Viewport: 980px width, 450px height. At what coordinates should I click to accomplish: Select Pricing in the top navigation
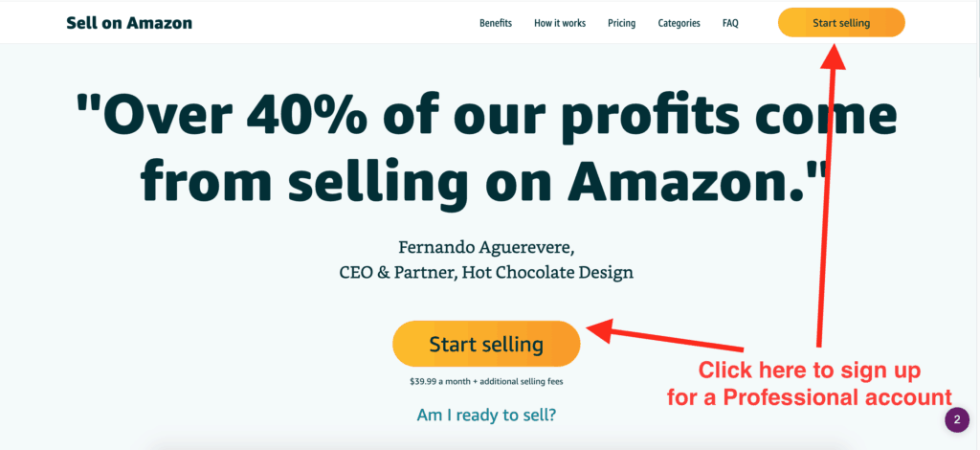pos(621,23)
